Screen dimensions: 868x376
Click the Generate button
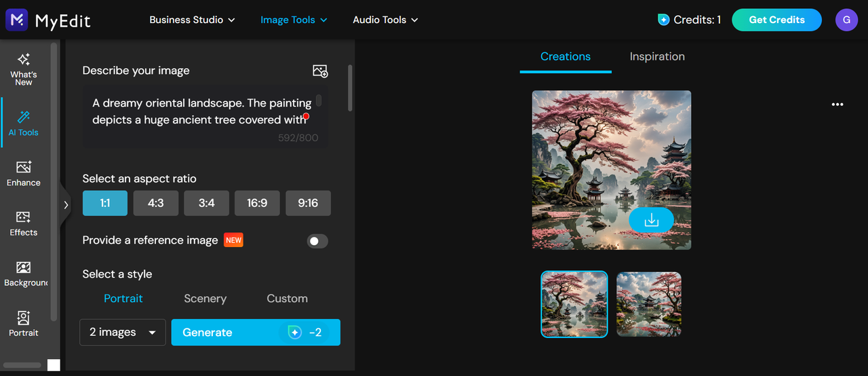pos(256,333)
